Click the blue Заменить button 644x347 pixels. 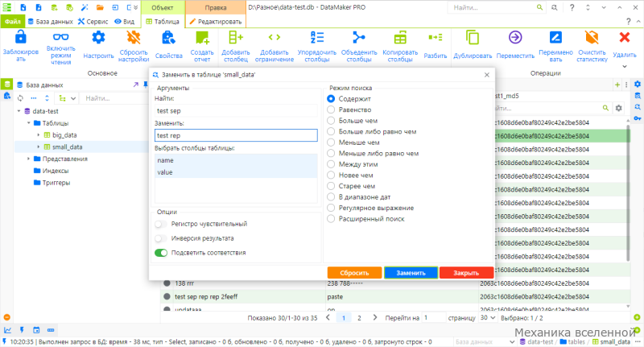pos(411,273)
